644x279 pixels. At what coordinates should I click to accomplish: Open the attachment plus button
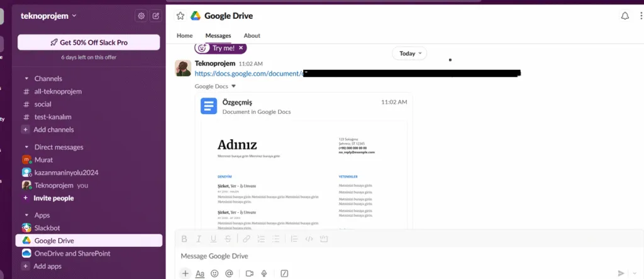pos(186,273)
